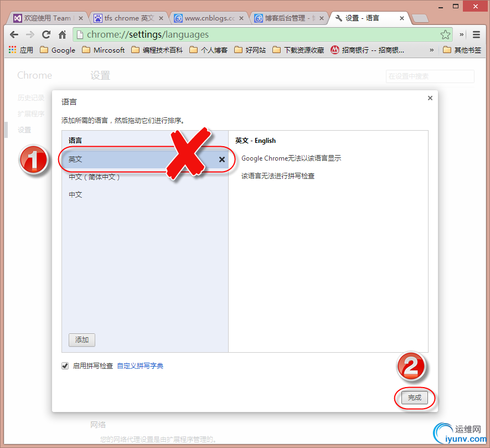Viewport: 490px width, 448px height.
Task: Click the browser back arrow
Action: pyautogui.click(x=14, y=35)
